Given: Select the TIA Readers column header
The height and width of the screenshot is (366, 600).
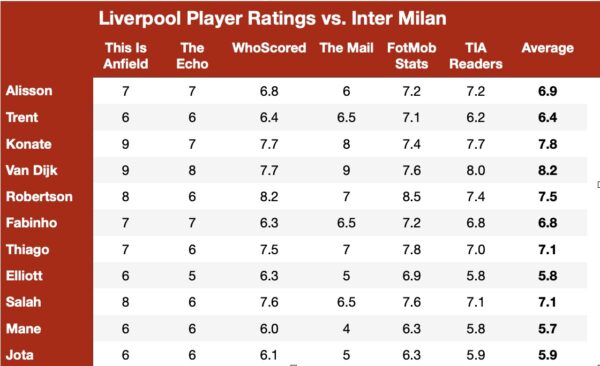Looking at the screenshot, I should coord(476,56).
